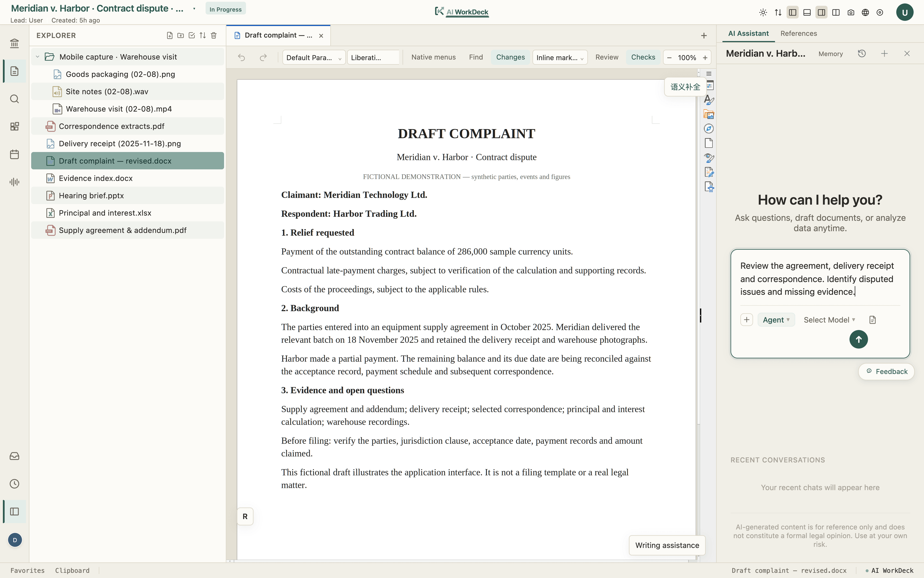
Task: Open the Agent mode dropdown
Action: coord(776,320)
